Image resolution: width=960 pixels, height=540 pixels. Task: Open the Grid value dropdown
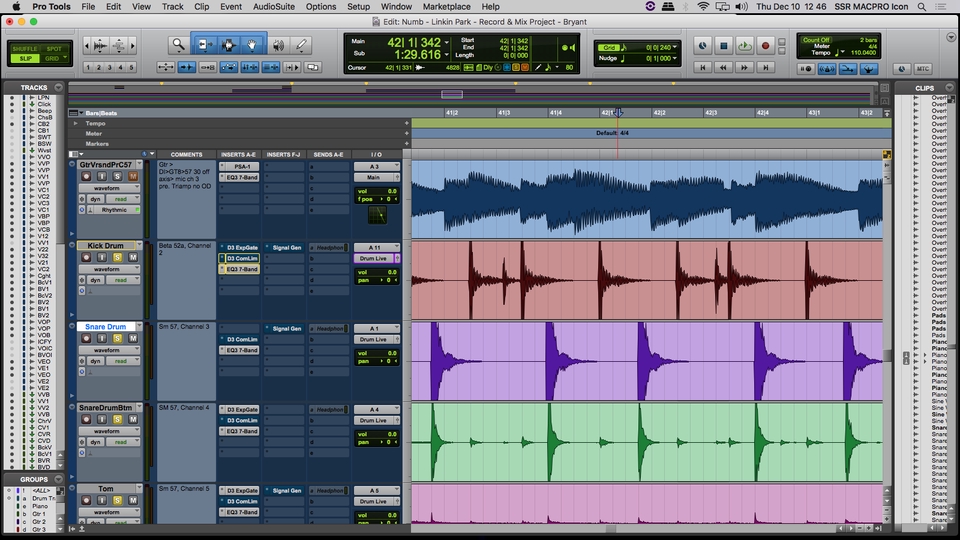[675, 47]
